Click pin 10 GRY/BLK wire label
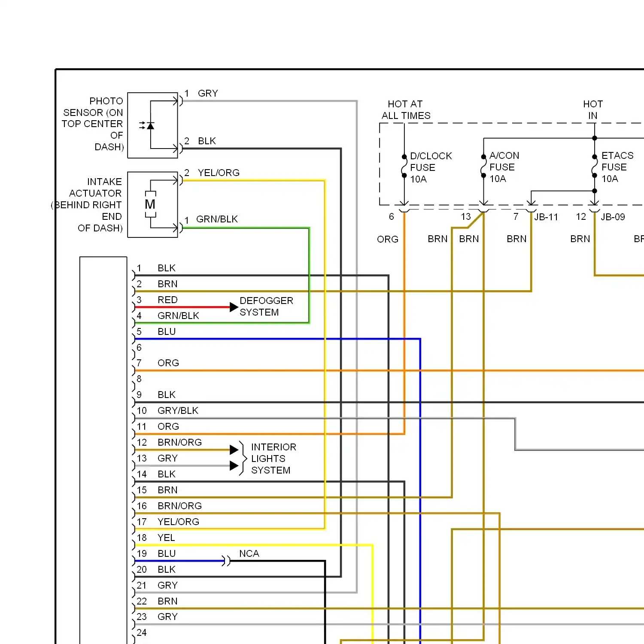Screen dimensions: 644x644 [178, 410]
